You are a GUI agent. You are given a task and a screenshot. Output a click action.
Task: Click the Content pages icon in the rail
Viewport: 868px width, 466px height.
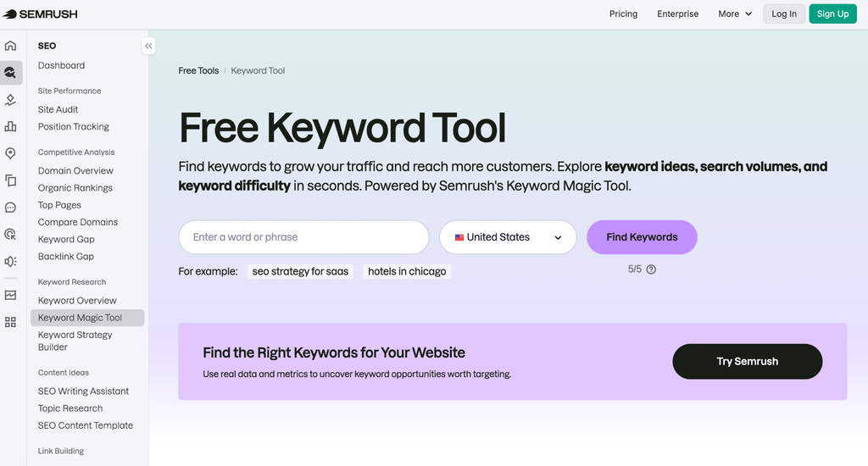click(10, 180)
